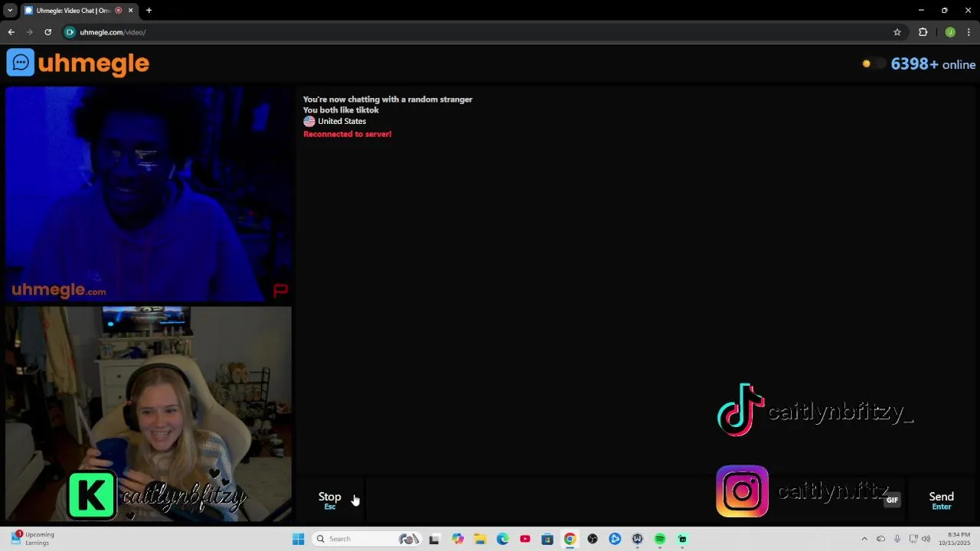
Task: Launch Copilot from the taskbar
Action: [x=458, y=539]
